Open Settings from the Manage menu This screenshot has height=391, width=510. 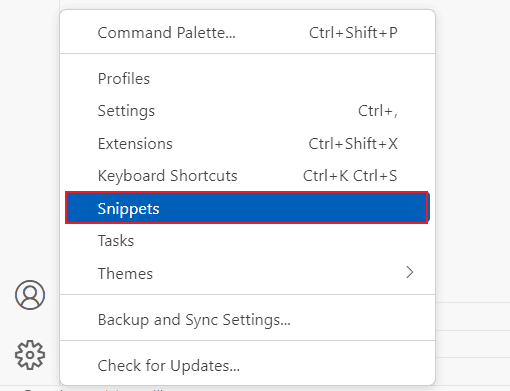point(247,111)
